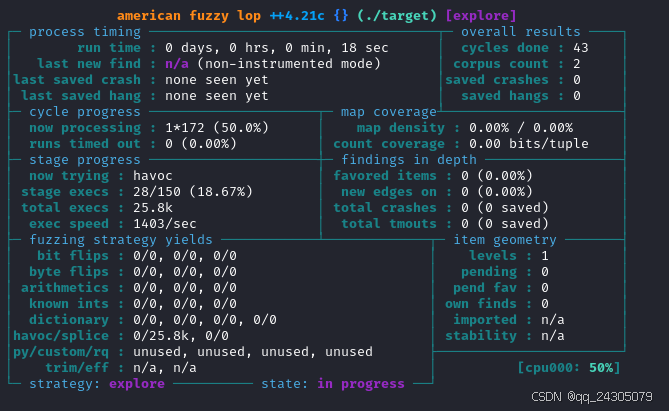669x411 pixels.
Task: Click the (./target) program name
Action: (x=397, y=16)
